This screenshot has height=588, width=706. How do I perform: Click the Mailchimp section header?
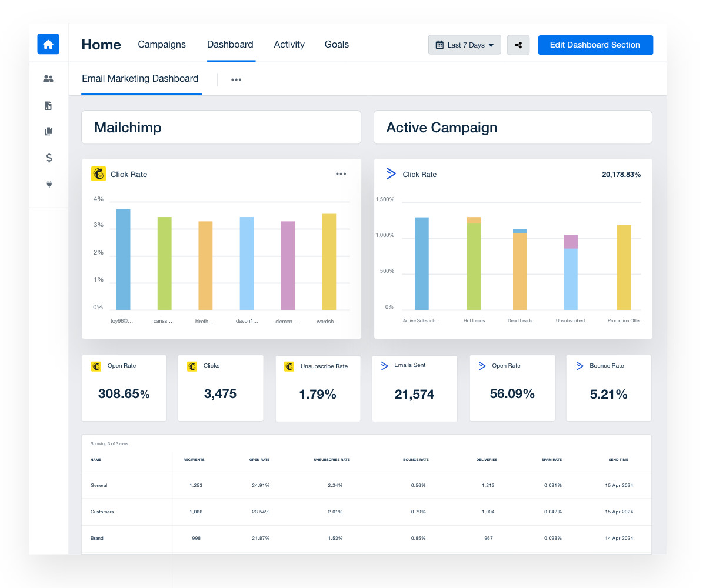[x=221, y=128]
